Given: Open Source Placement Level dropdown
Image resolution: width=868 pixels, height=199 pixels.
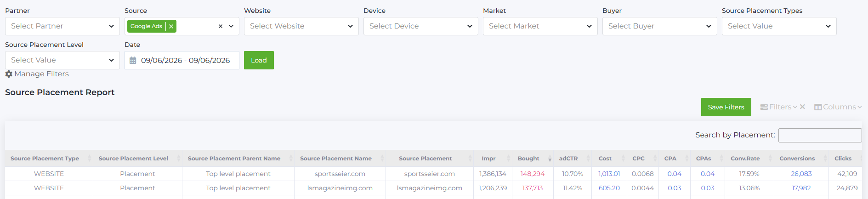Looking at the screenshot, I should click(x=62, y=60).
